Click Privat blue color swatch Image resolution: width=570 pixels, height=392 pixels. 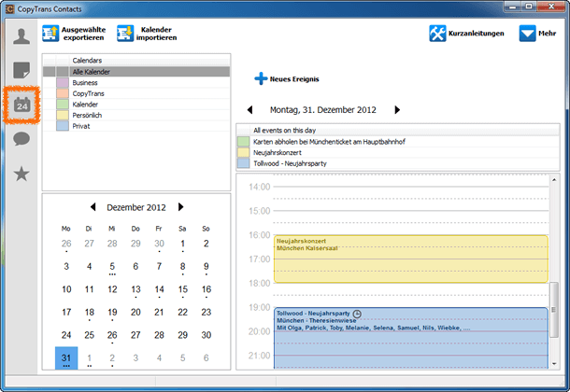pyautogui.click(x=63, y=126)
